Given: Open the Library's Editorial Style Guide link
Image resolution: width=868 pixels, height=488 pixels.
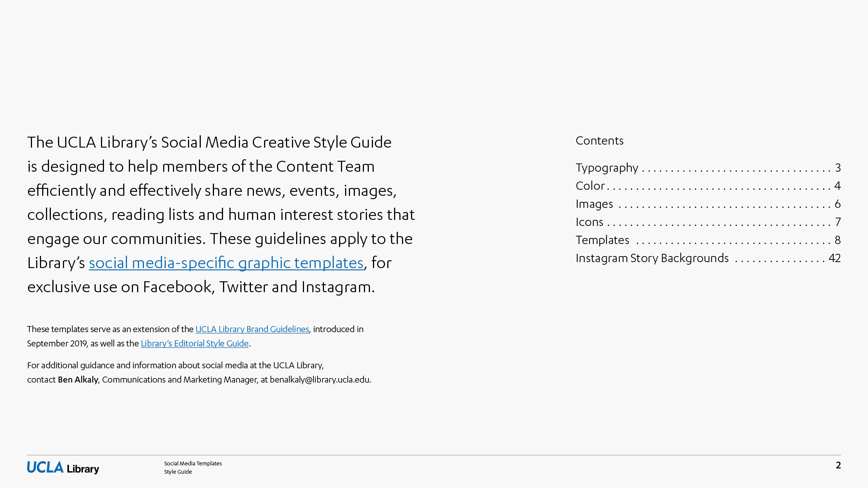Looking at the screenshot, I should pos(194,343).
